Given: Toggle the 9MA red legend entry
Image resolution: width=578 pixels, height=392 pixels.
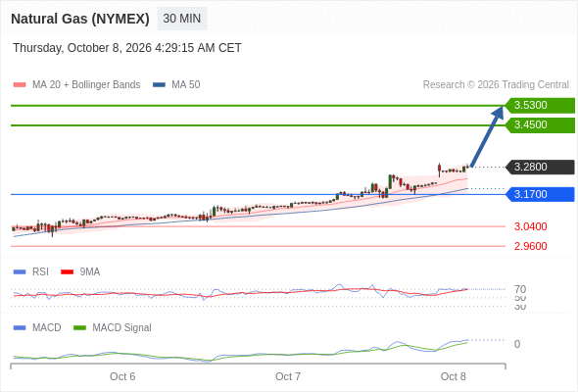Looking at the screenshot, I should (80, 271).
